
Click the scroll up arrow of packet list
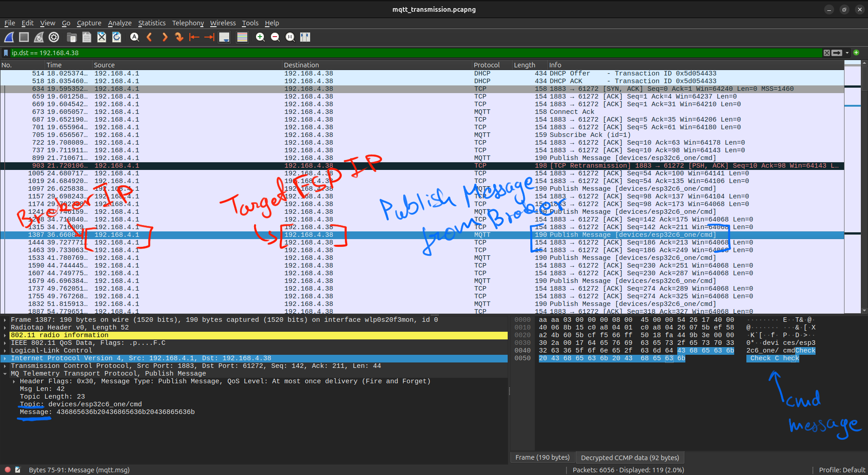pyautogui.click(x=864, y=64)
